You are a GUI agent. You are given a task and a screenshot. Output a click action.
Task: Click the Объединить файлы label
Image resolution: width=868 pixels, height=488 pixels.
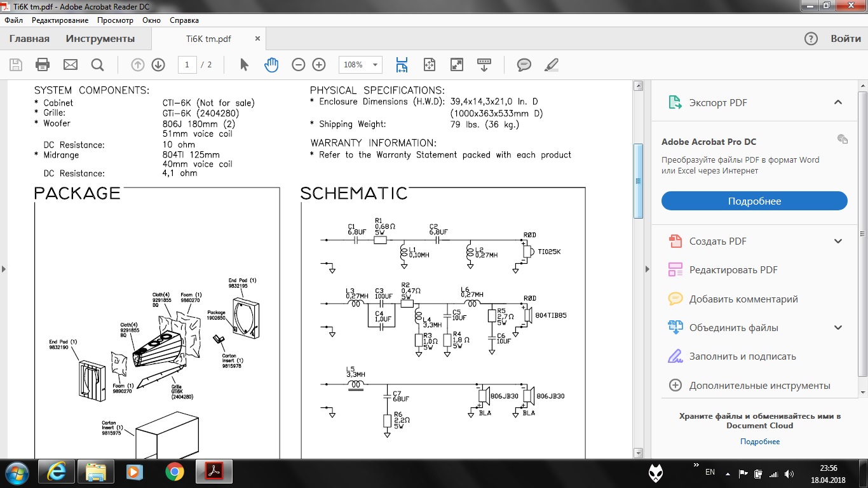pyautogui.click(x=733, y=328)
